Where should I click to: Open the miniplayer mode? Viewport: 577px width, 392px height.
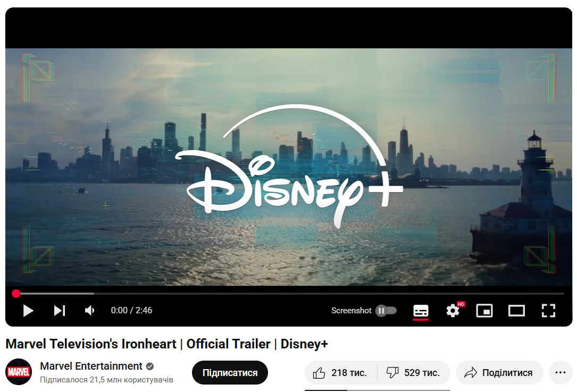click(484, 311)
